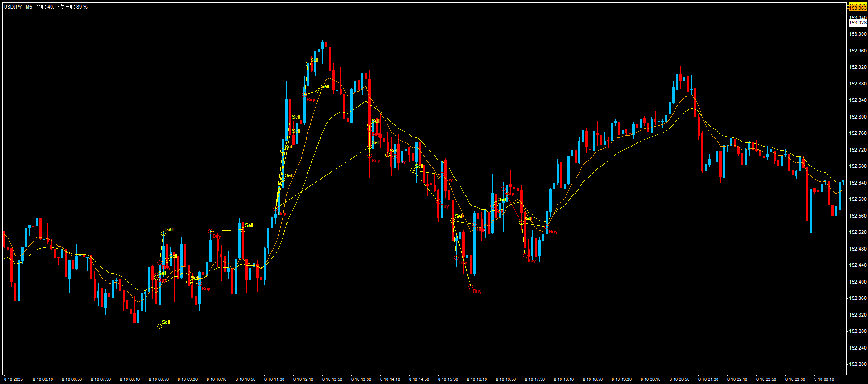The image size is (868, 384).
Task: Click the 8 10 12:10 time axis label
Action: 303,379
